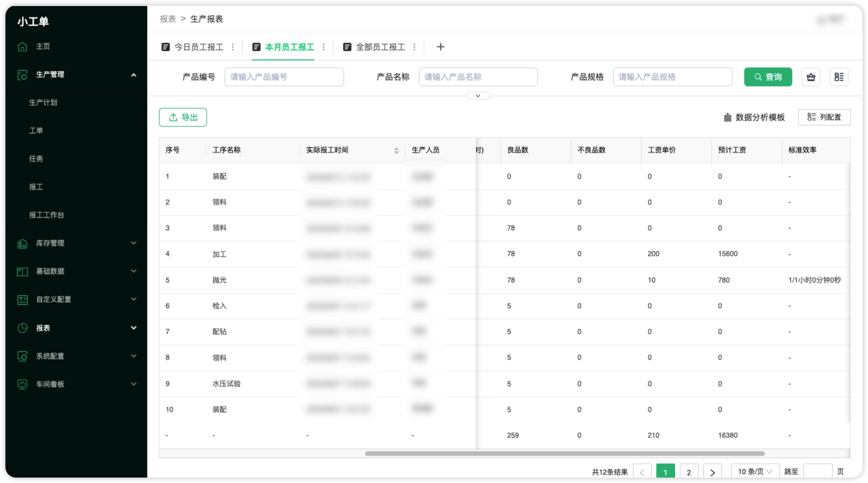Image resolution: width=868 pixels, height=483 pixels.
Task: Click the reset filter icon next to 查询
Action: [811, 77]
